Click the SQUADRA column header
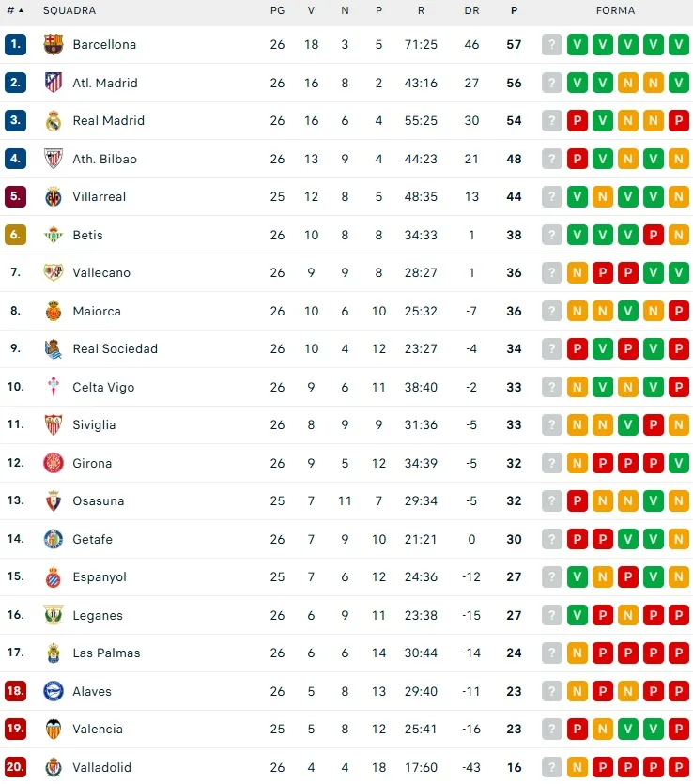The height and width of the screenshot is (784, 693). tap(69, 10)
